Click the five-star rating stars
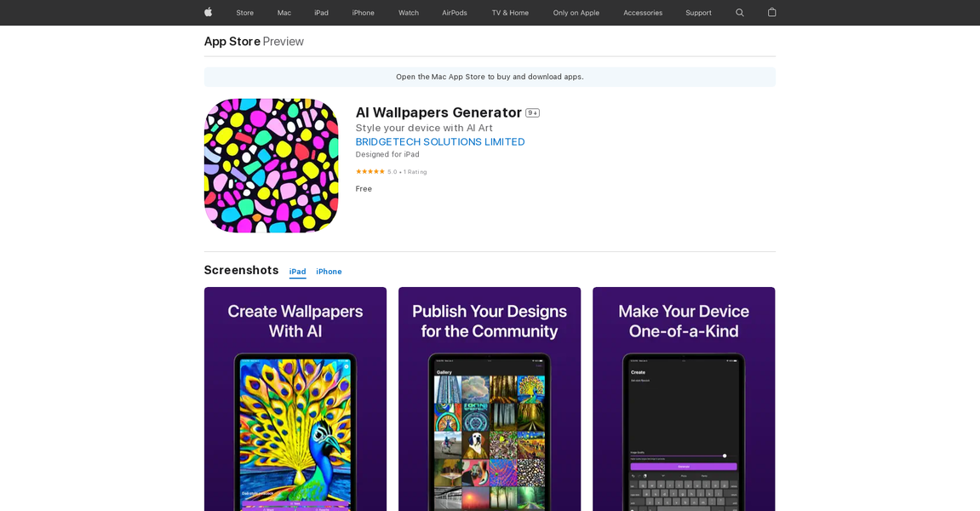 (368, 171)
